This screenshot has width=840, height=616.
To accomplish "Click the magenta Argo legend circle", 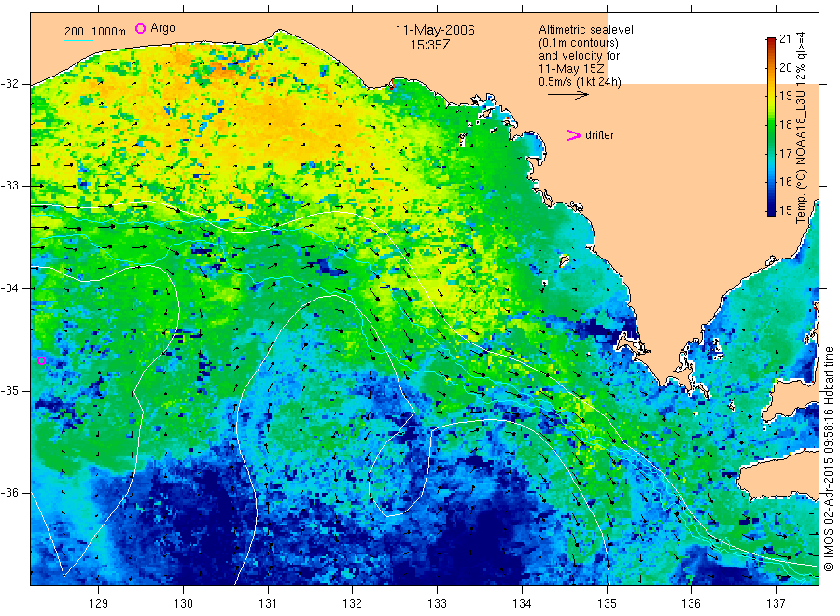I will click(x=140, y=28).
